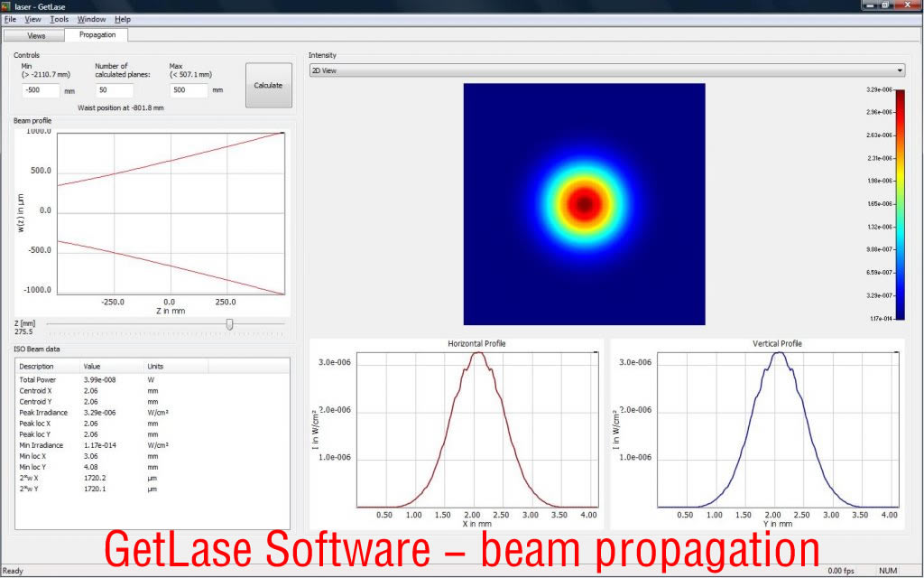924x578 pixels.
Task: Select the Peak Irradiance row in ISO Beam data
Action: point(44,413)
